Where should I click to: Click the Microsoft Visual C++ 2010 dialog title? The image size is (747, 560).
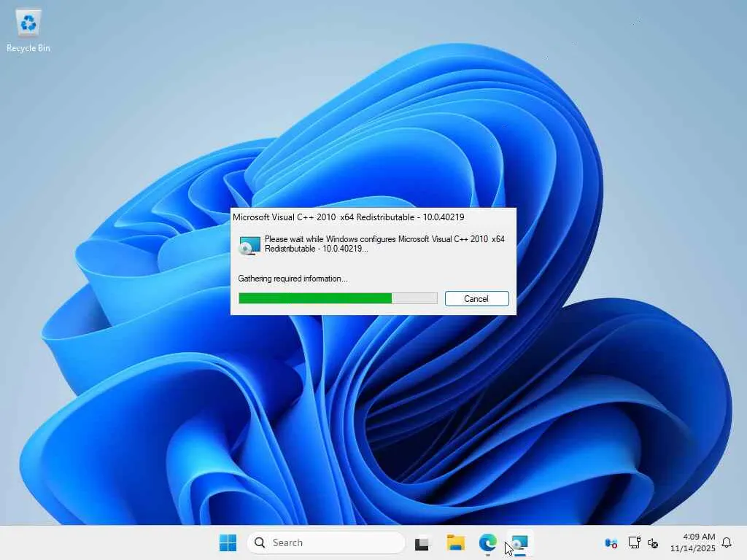[348, 217]
